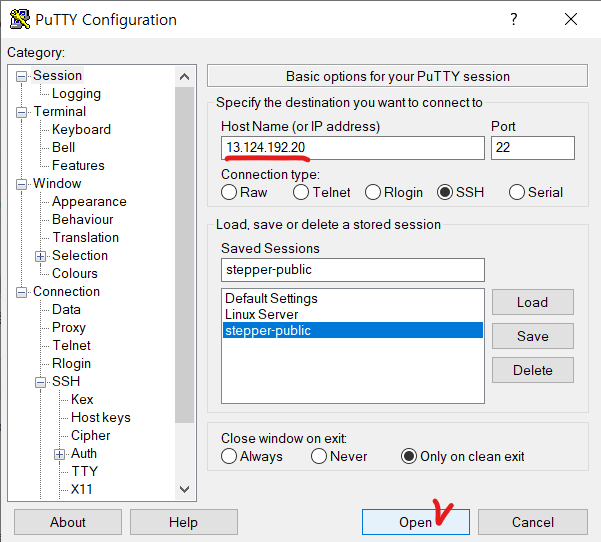
Task: Open the X11 category
Action: tap(82, 490)
